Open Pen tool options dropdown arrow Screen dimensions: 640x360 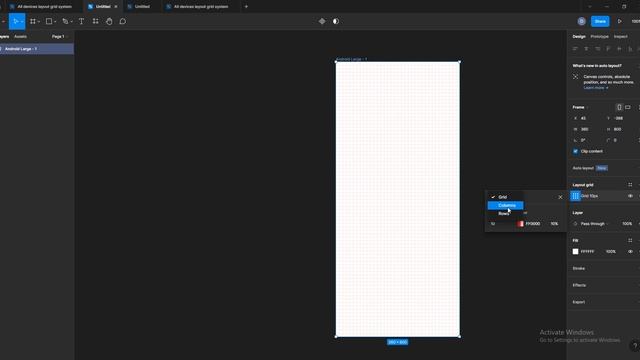click(71, 22)
